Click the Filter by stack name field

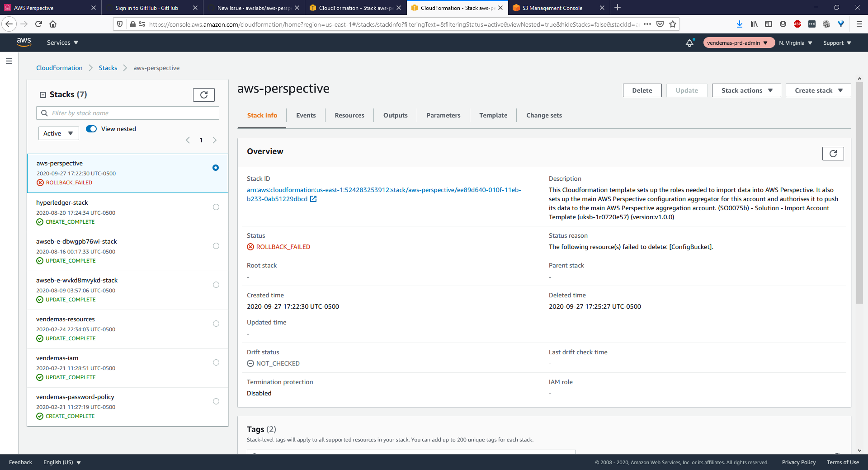(127, 113)
